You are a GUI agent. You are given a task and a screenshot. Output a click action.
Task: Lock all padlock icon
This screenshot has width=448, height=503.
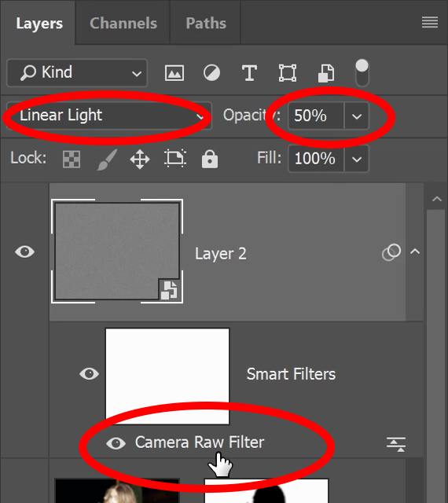[210, 159]
